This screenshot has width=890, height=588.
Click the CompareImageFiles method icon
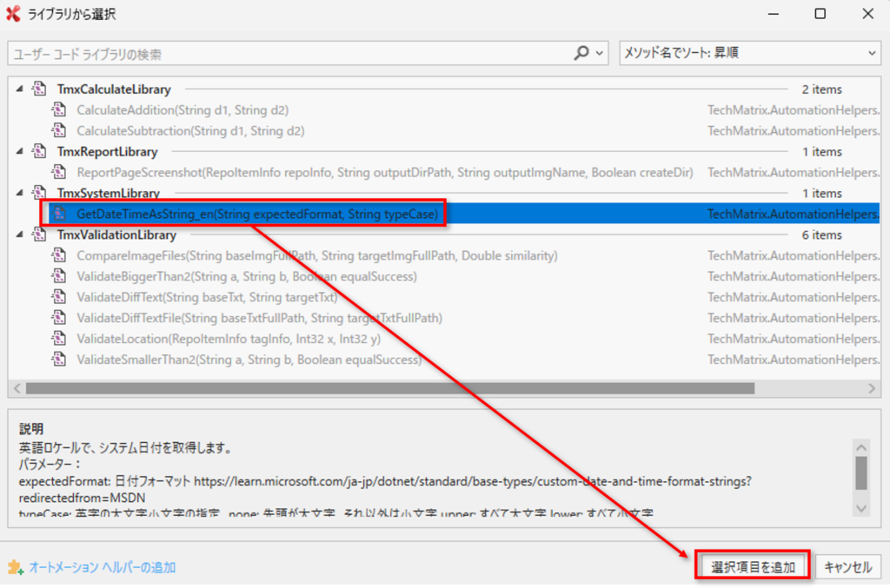(59, 256)
